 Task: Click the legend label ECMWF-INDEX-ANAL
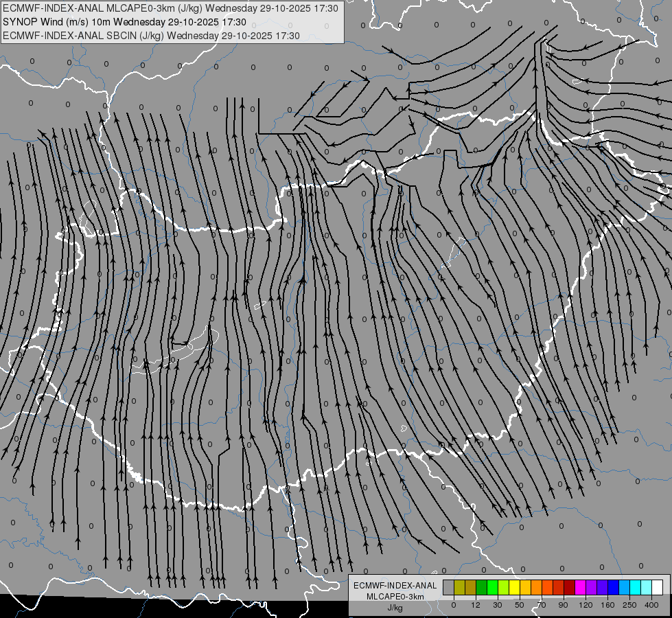click(395, 586)
